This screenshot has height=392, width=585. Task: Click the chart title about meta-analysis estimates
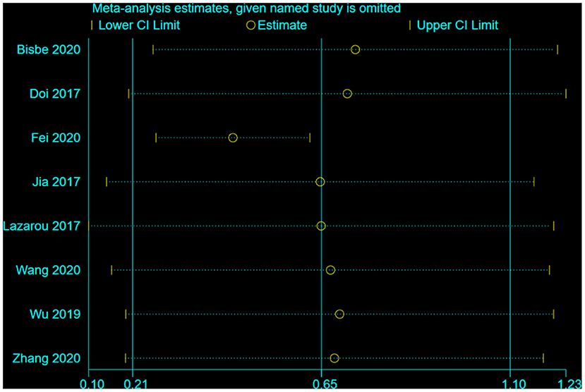[246, 8]
